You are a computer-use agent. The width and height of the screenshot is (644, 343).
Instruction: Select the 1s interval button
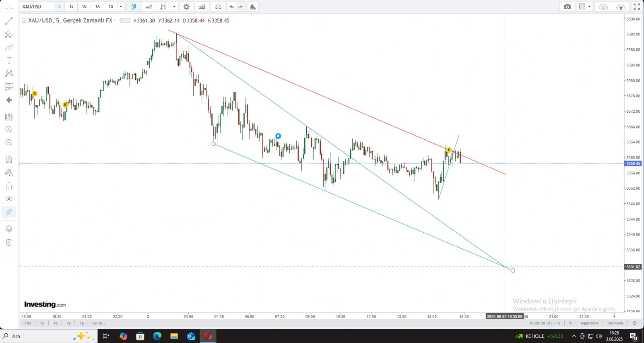(x=71, y=6)
